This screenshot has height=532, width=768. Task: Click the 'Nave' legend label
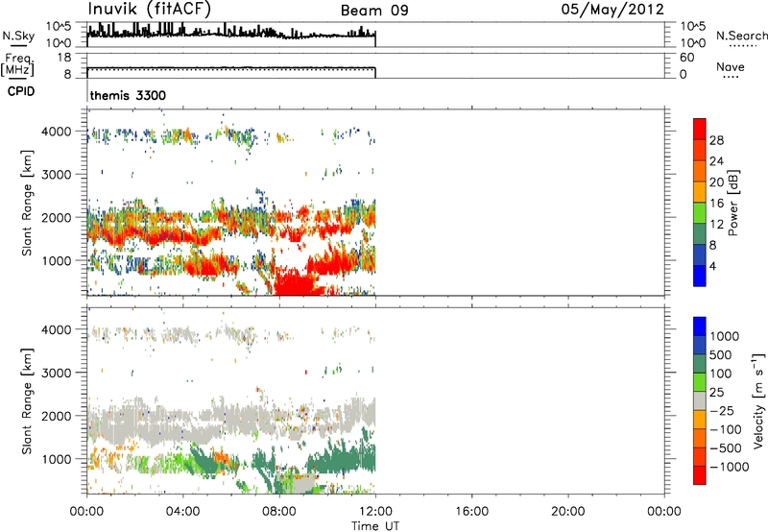tap(731, 66)
